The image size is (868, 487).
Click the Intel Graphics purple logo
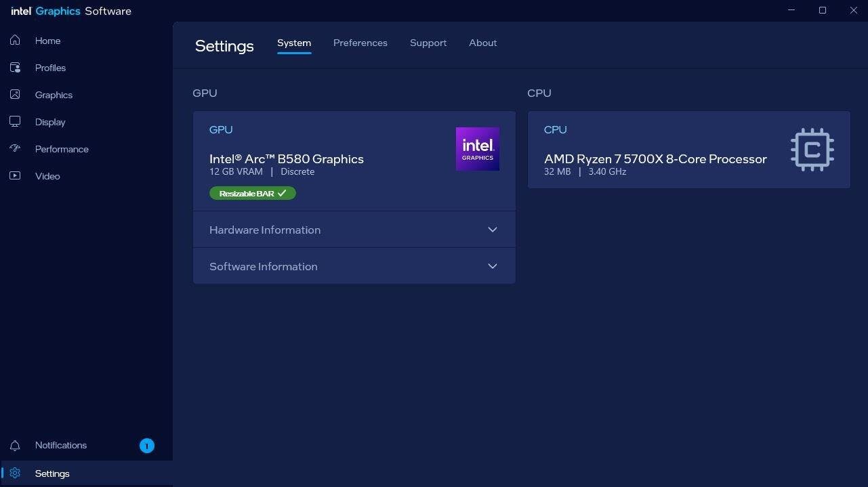477,149
